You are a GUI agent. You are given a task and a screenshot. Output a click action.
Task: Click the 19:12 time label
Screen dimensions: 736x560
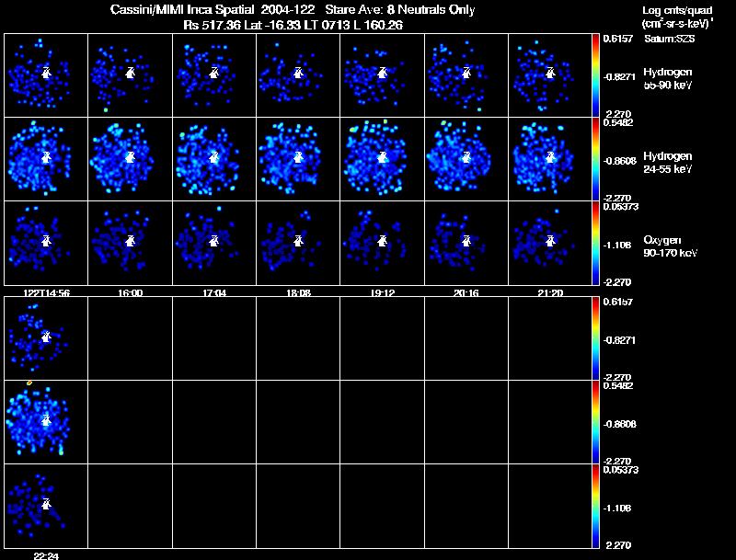pyautogui.click(x=383, y=292)
